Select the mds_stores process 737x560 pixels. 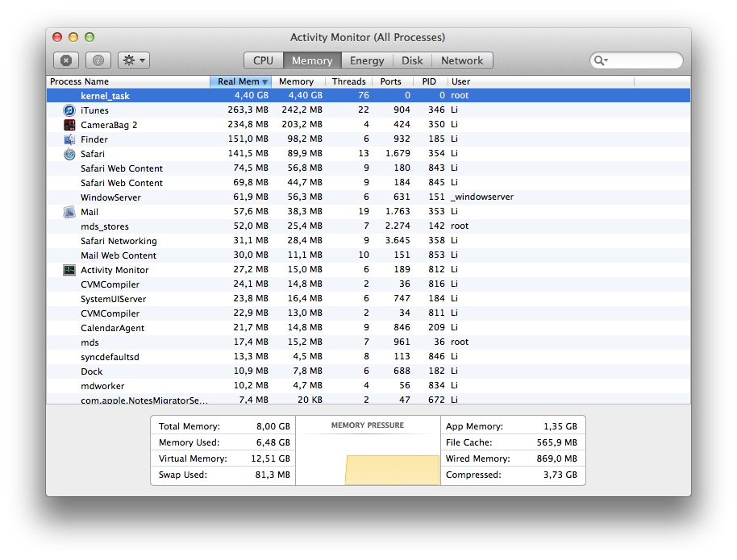pyautogui.click(x=368, y=226)
